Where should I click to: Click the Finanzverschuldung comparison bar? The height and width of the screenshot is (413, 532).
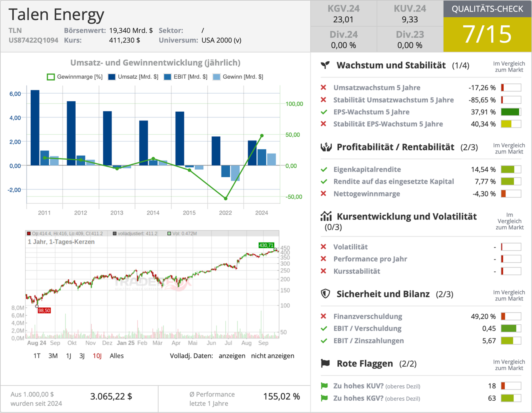511,316
